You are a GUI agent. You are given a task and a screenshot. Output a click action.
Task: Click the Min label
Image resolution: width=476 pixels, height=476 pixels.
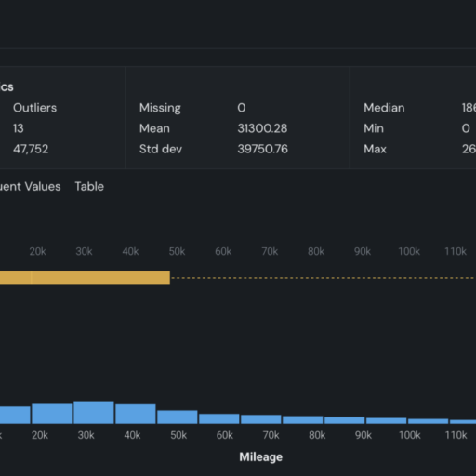click(374, 128)
